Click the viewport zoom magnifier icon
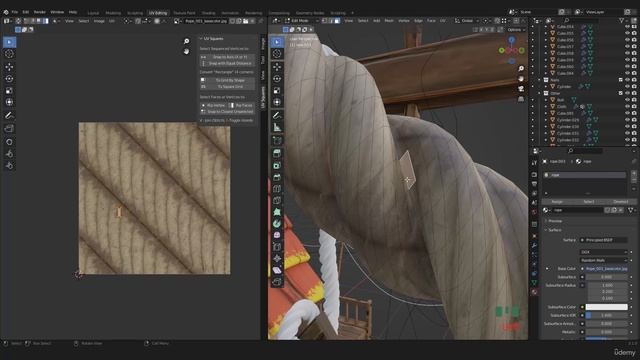This screenshot has height=360, width=640. point(521,69)
